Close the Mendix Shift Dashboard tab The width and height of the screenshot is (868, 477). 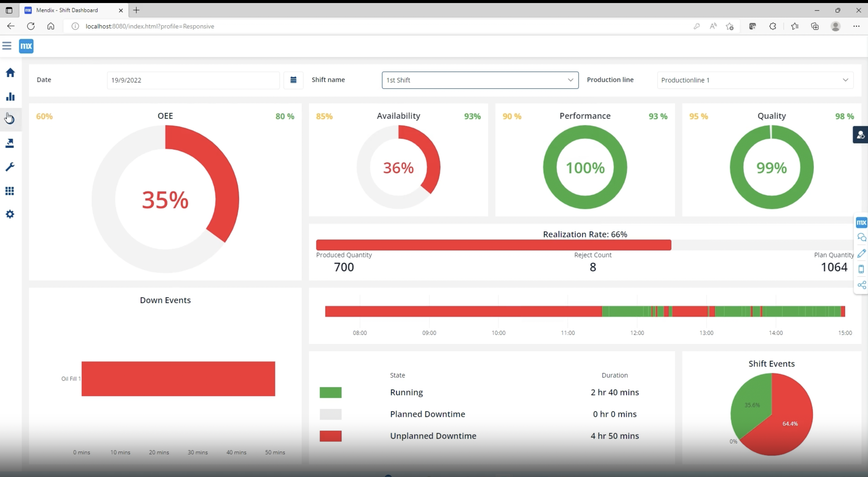121,10
